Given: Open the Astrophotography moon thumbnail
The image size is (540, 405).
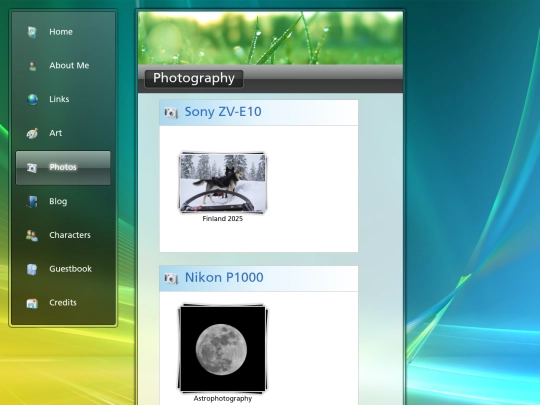Looking at the screenshot, I should coord(223,348).
